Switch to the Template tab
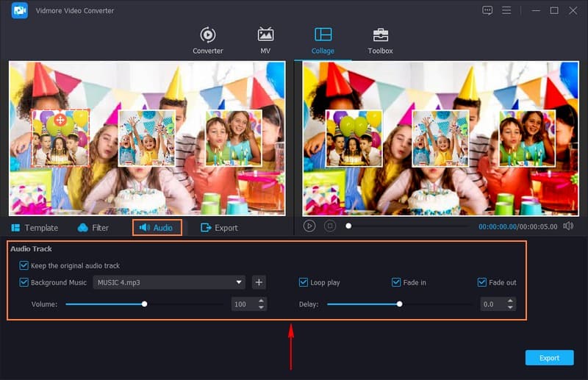The height and width of the screenshot is (380, 588). tap(34, 228)
